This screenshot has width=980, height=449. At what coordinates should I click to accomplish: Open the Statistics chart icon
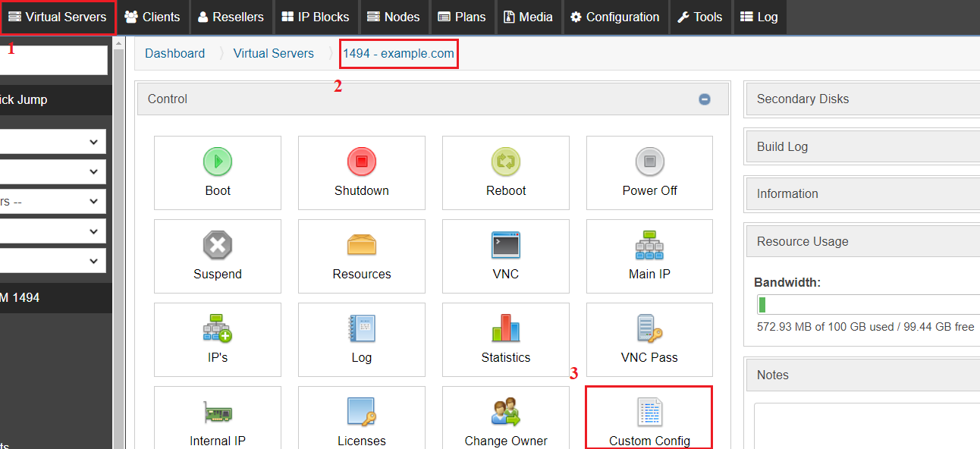coord(505,328)
